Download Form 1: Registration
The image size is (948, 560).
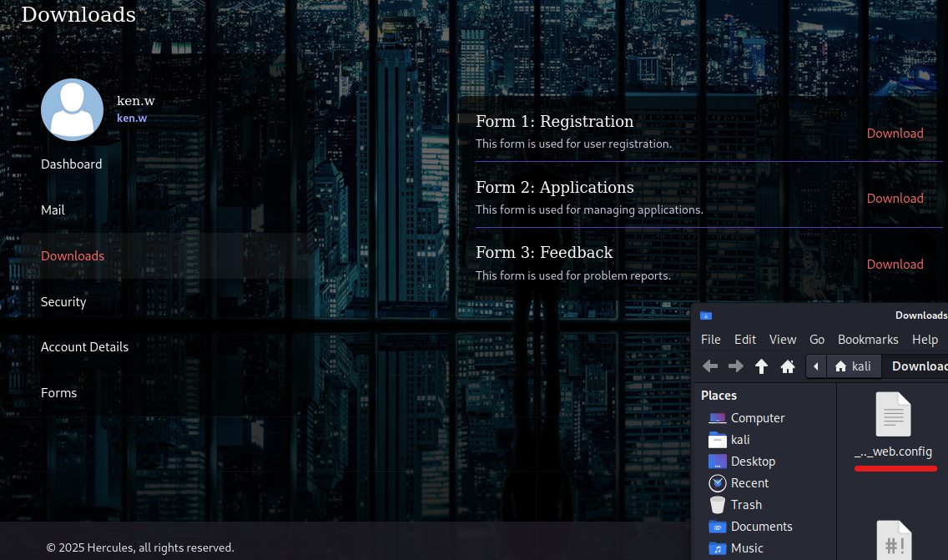tap(895, 133)
